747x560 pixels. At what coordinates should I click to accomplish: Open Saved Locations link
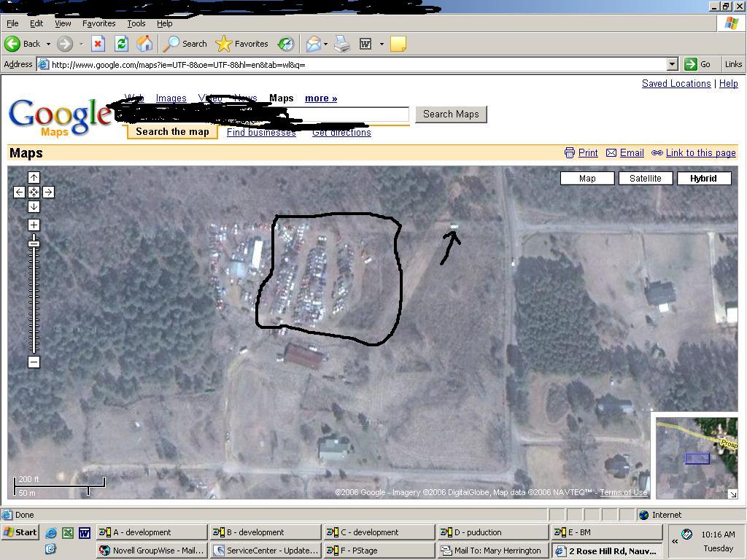point(676,83)
